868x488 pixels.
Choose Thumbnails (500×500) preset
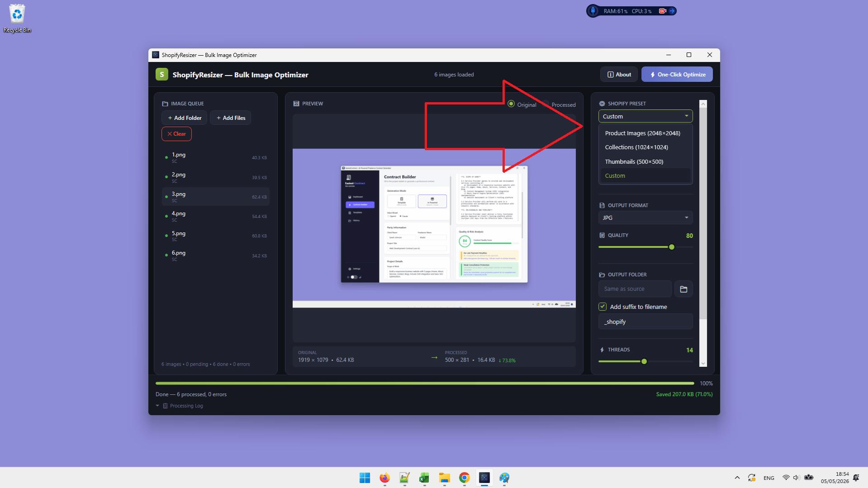click(645, 161)
